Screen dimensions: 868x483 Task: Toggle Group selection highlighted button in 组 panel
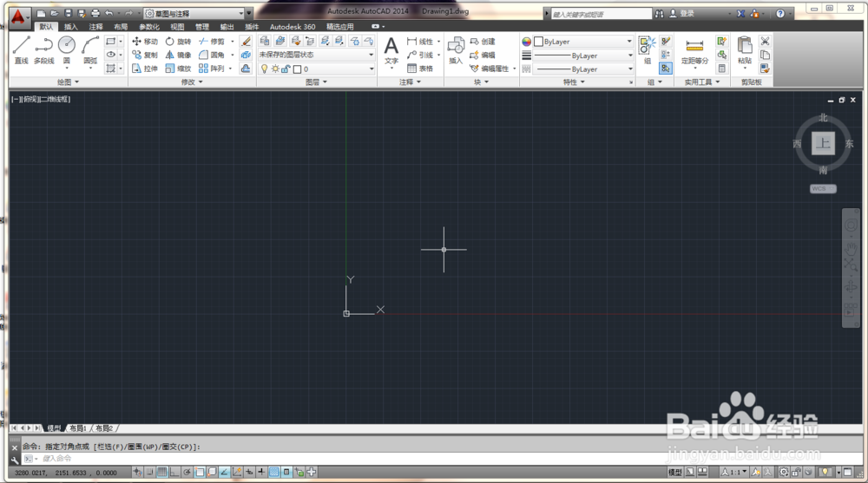pos(666,69)
